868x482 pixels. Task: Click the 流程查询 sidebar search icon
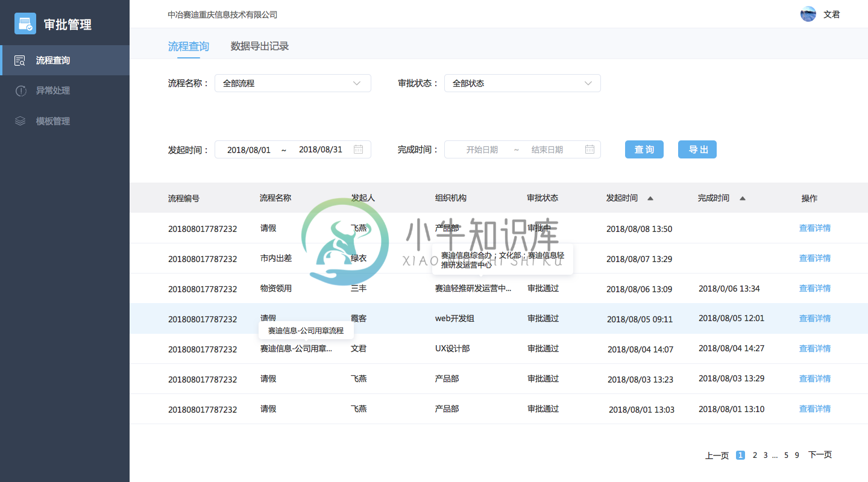(x=20, y=60)
